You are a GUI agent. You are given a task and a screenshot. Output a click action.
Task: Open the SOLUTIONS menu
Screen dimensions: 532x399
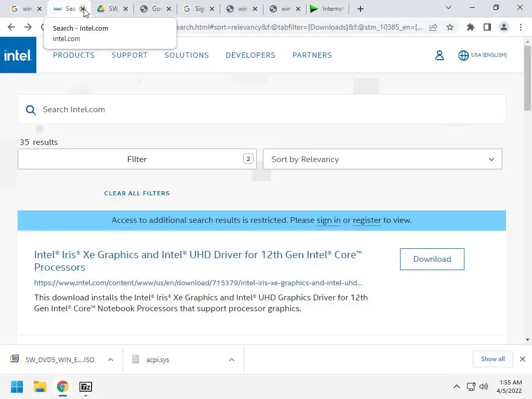tap(187, 55)
